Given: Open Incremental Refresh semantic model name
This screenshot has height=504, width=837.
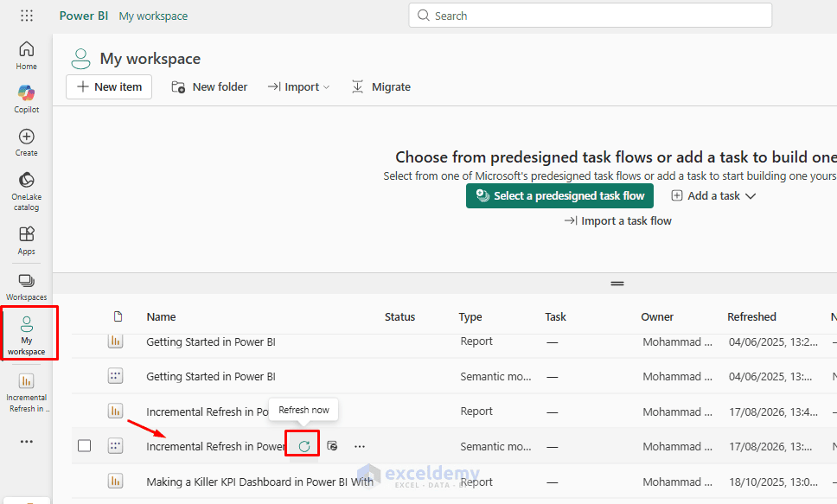Looking at the screenshot, I should point(216,446).
